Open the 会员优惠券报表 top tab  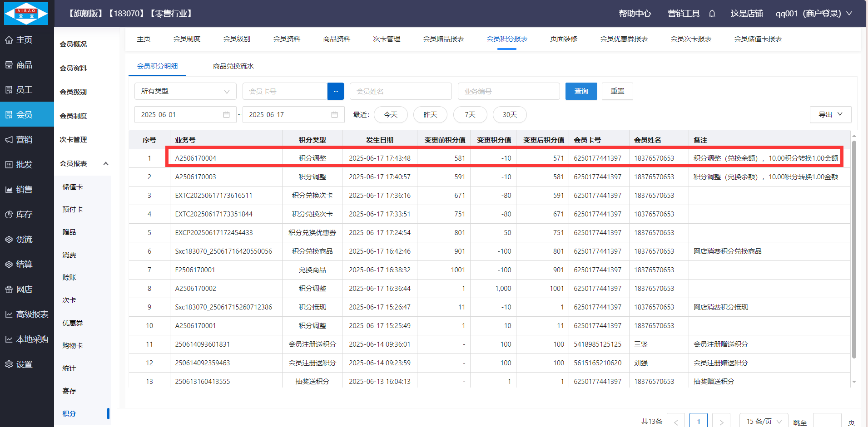[x=624, y=39]
